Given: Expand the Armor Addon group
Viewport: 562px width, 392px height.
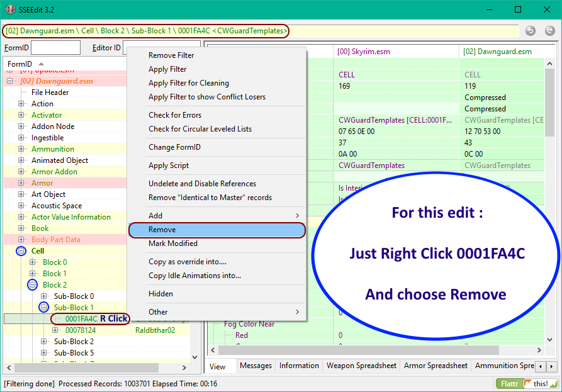Looking at the screenshot, I should 21,172.
